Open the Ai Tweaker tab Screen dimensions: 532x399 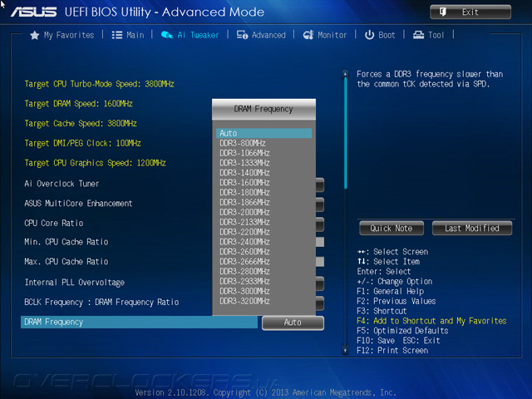(190, 35)
